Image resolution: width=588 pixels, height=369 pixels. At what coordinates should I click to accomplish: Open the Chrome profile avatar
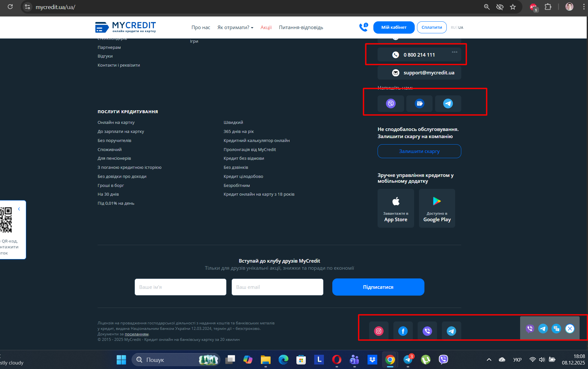point(569,7)
